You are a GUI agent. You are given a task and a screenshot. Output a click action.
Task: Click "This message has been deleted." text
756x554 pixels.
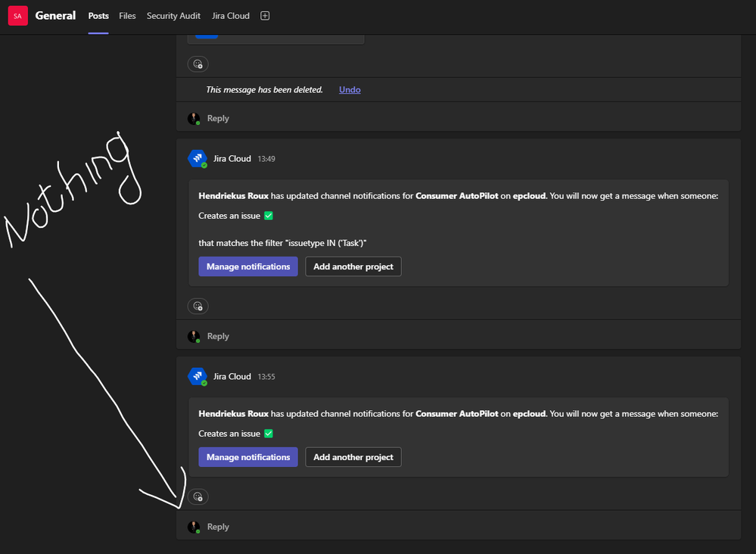click(x=265, y=89)
